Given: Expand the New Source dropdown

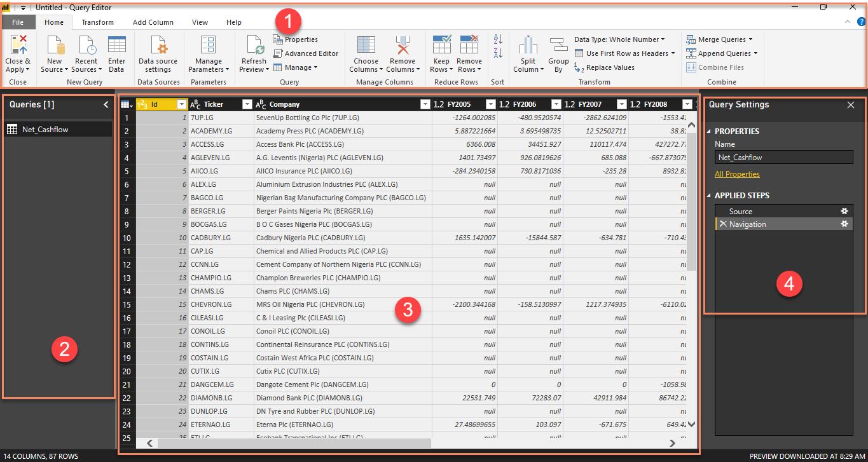Looking at the screenshot, I should [54, 53].
